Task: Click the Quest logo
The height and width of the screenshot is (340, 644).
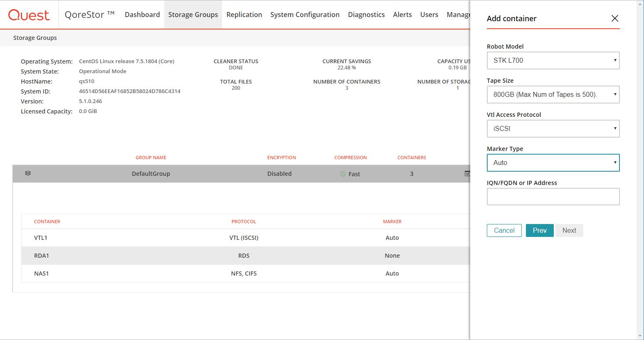Action: coord(29,15)
